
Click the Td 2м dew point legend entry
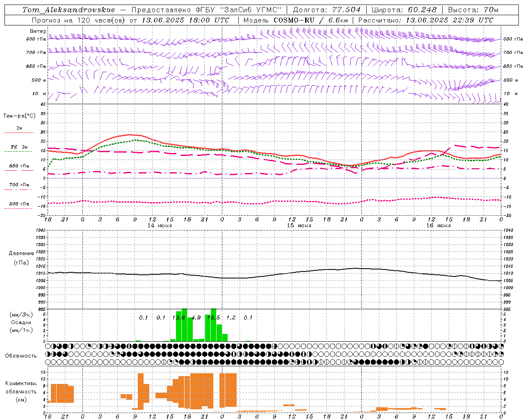click(19, 147)
